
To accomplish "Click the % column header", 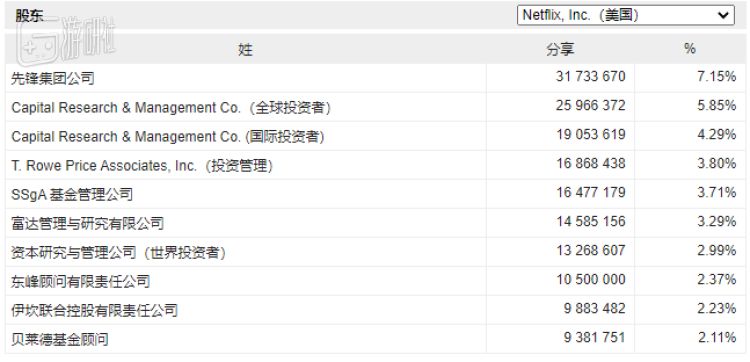I will (690, 49).
